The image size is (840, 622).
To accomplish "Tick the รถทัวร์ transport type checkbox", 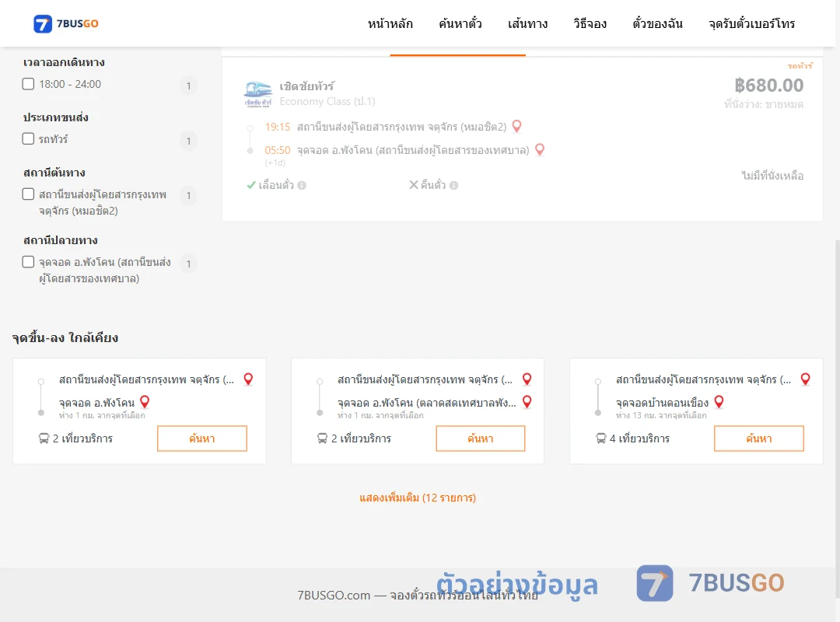I will tap(29, 138).
